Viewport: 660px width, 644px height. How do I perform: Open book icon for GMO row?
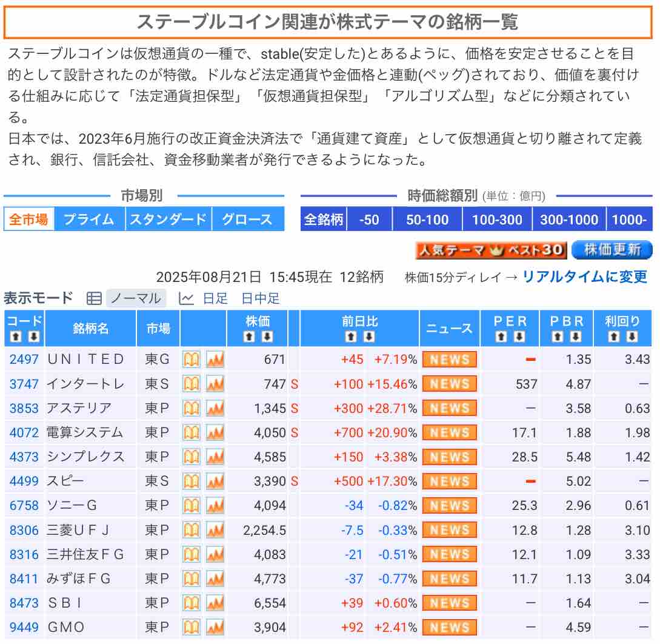[191, 628]
